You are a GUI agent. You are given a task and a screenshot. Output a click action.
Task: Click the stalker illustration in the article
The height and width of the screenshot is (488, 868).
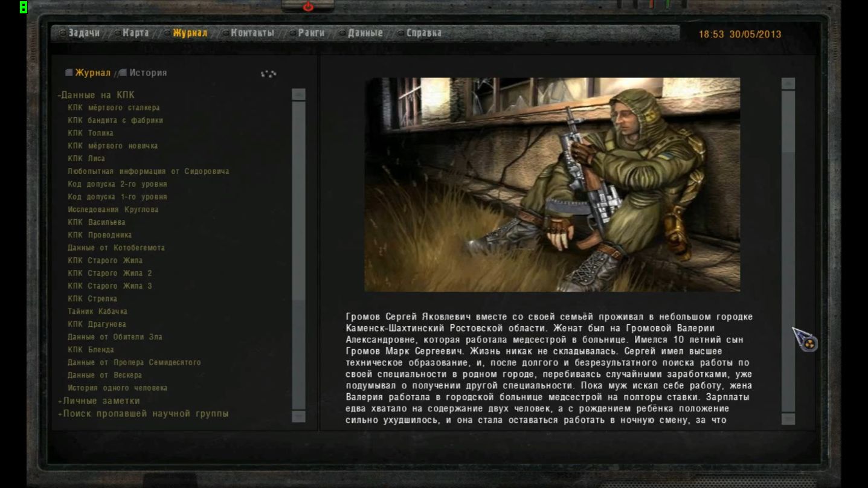[552, 185]
